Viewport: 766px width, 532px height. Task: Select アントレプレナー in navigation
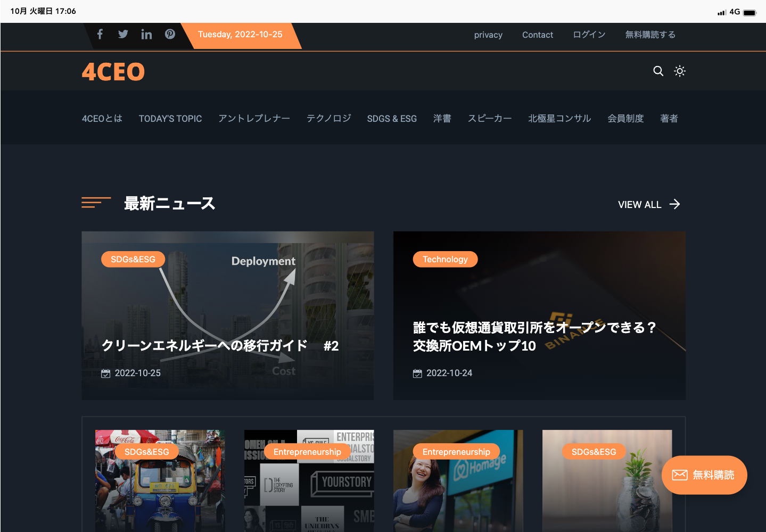254,119
